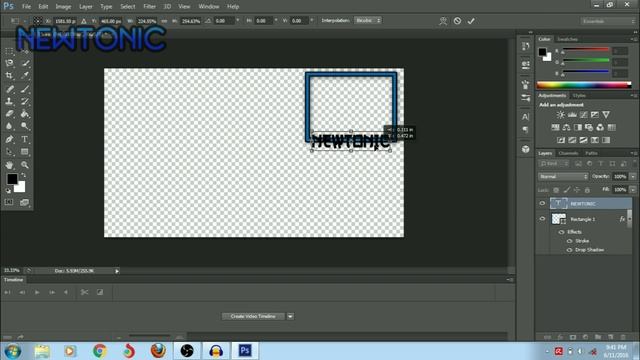Screen dimensions: 640x360
Task: Switch to the Swatches tab
Action: pos(567,39)
